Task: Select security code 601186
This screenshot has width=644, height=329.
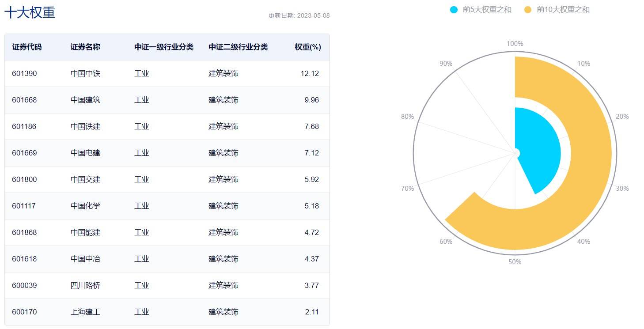Action: [x=24, y=127]
